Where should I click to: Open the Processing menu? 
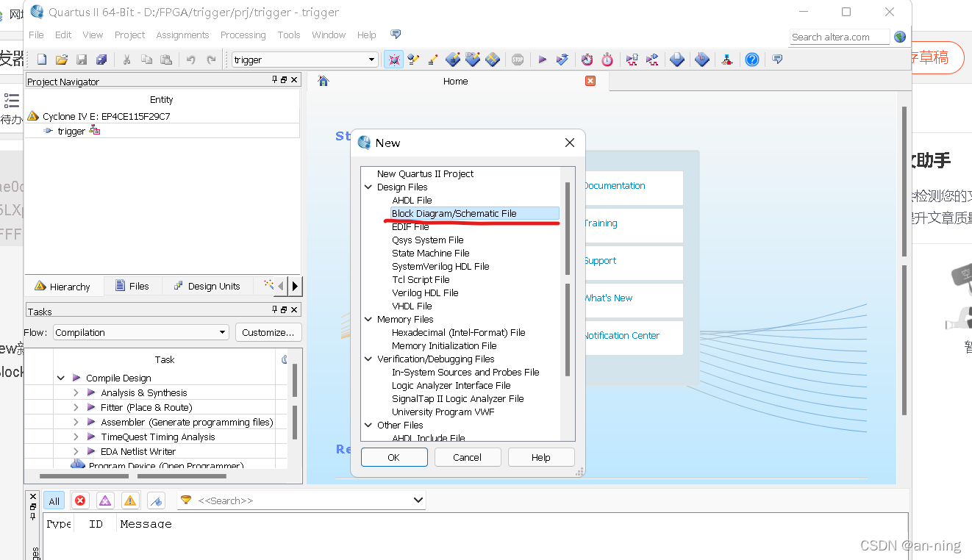(243, 35)
